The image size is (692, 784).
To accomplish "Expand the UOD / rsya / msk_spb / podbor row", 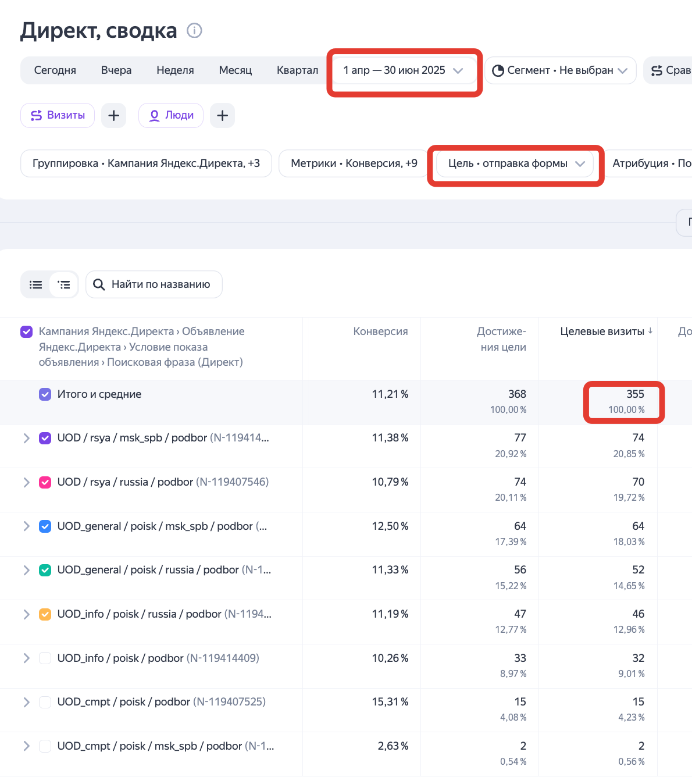I will 26,438.
